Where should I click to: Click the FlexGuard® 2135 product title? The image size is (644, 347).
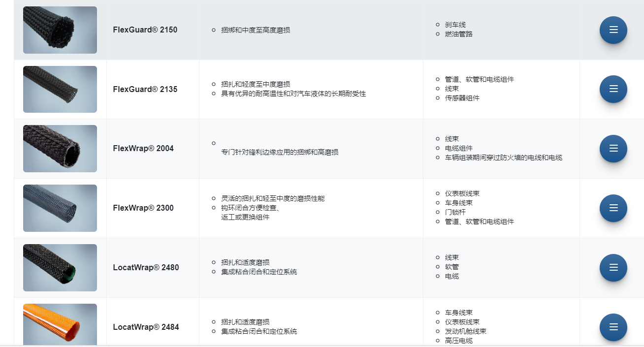tap(145, 90)
